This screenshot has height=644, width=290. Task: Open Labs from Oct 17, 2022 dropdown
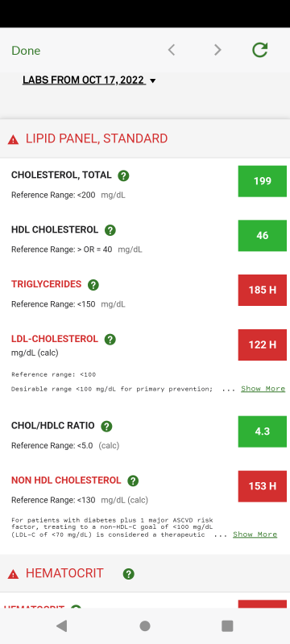[x=89, y=80]
